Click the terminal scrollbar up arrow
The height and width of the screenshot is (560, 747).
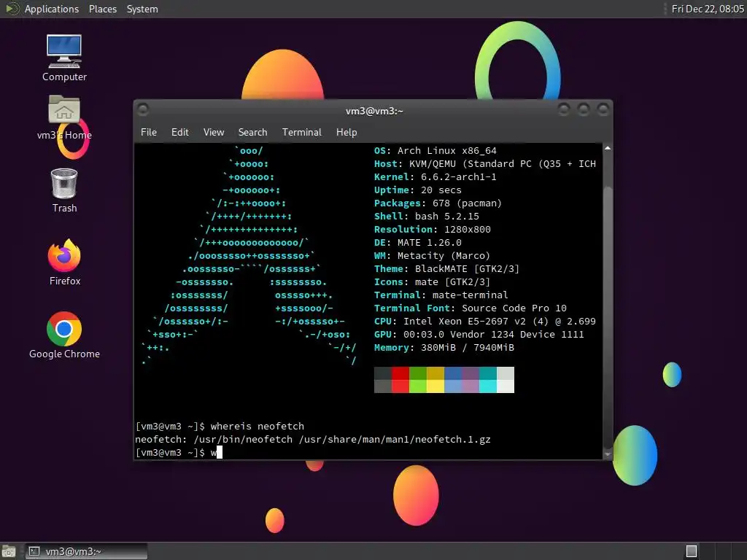(x=608, y=148)
